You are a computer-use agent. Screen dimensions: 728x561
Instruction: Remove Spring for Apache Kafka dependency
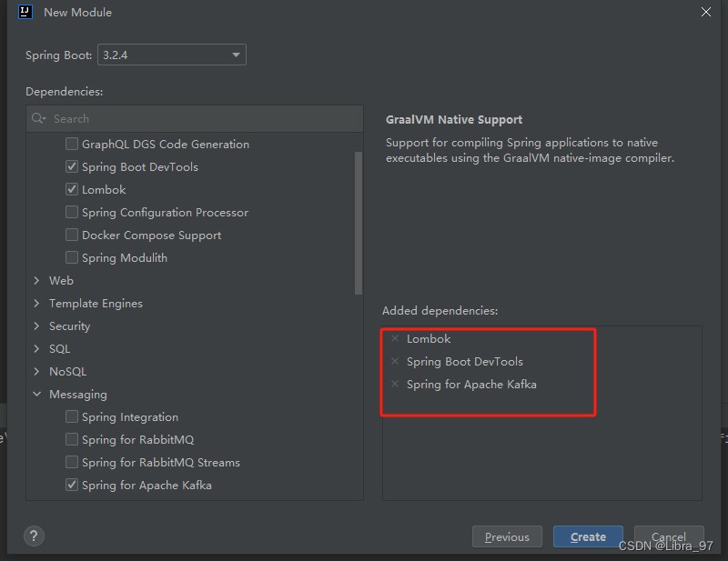[x=395, y=384]
